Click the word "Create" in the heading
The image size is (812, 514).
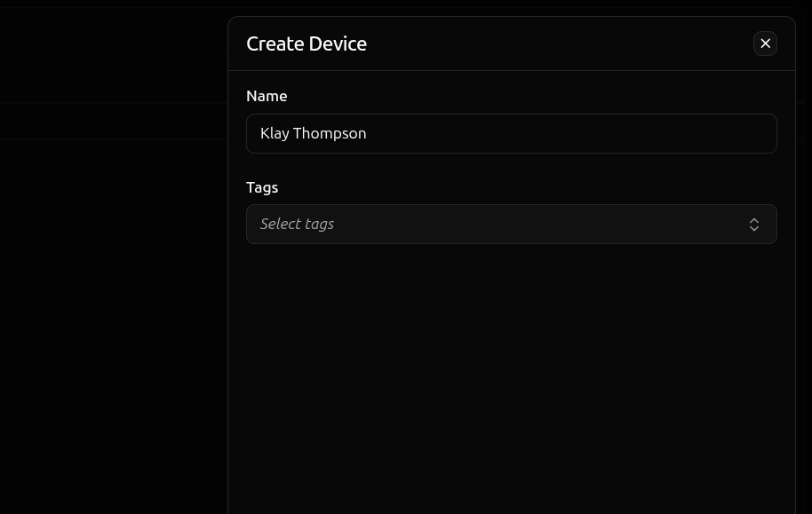coord(275,43)
